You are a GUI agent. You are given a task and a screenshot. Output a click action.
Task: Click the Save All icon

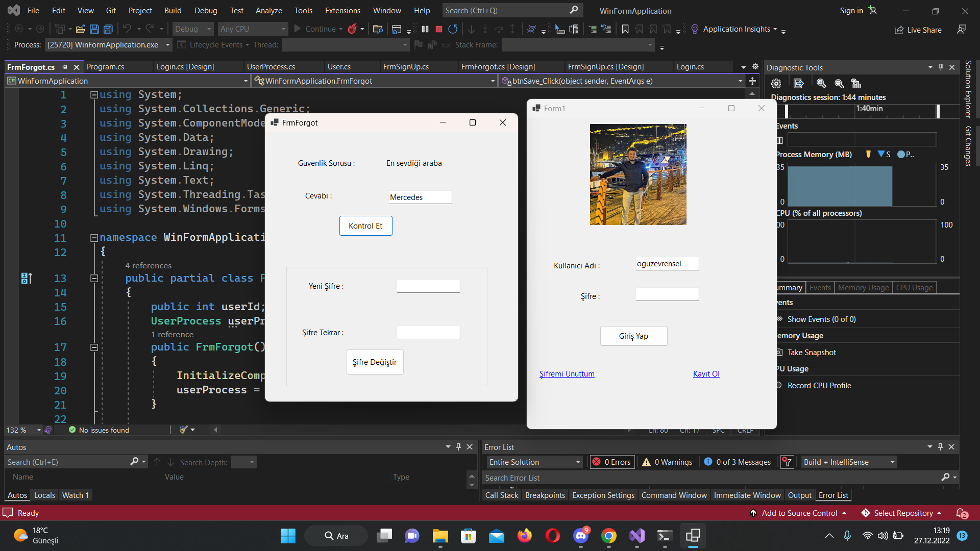[108, 29]
